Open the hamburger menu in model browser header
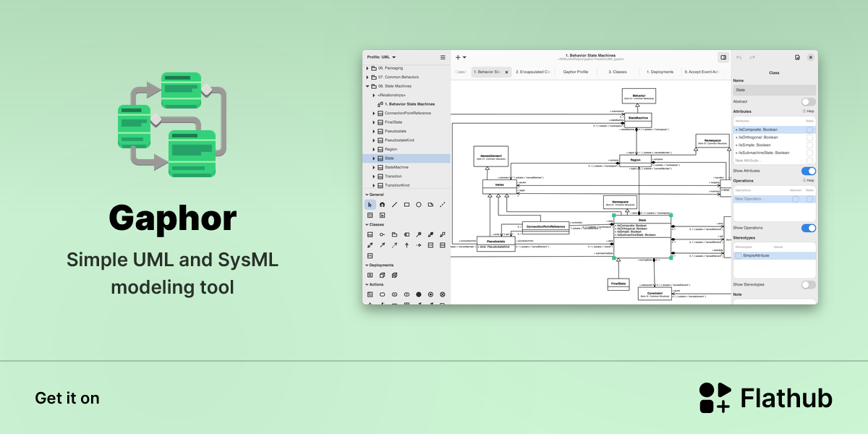 (x=443, y=57)
